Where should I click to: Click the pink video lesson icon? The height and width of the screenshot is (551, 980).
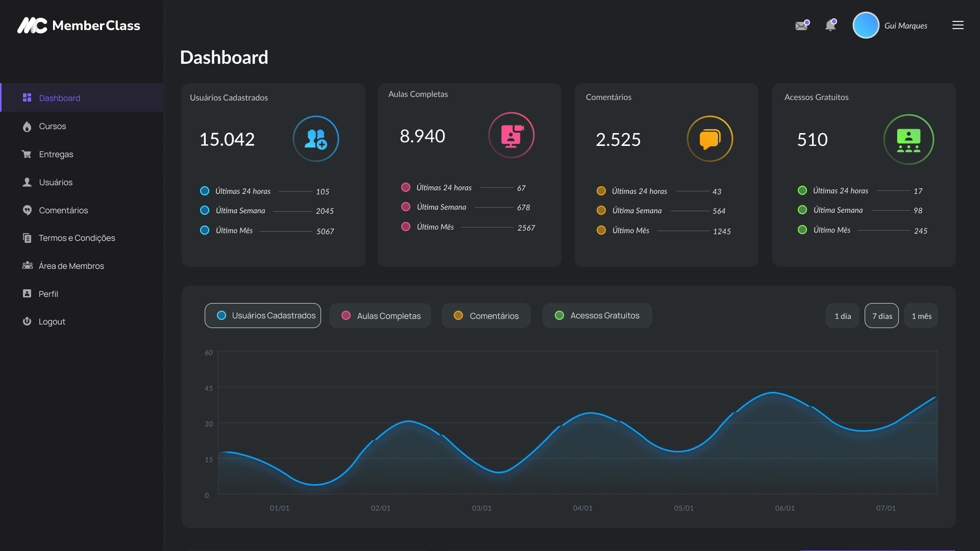511,135
